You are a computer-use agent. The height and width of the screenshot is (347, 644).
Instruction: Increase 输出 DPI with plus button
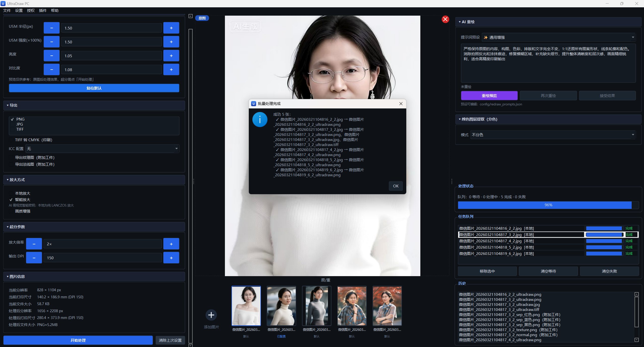tap(171, 258)
